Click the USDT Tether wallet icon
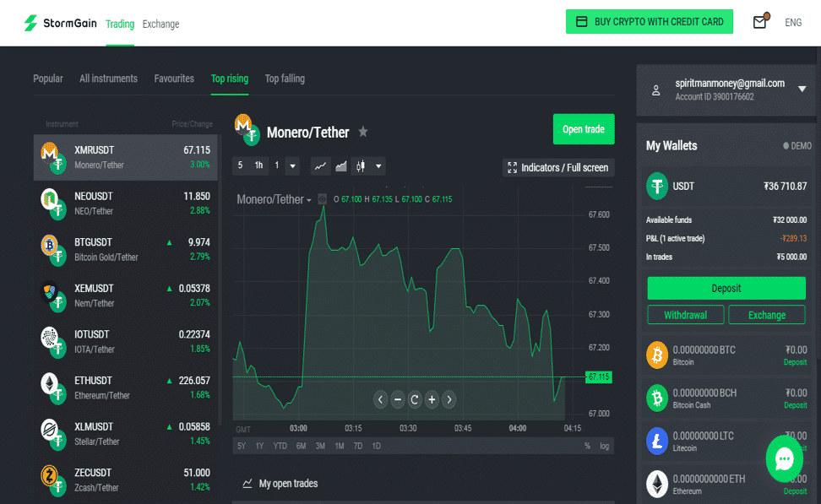 [657, 186]
